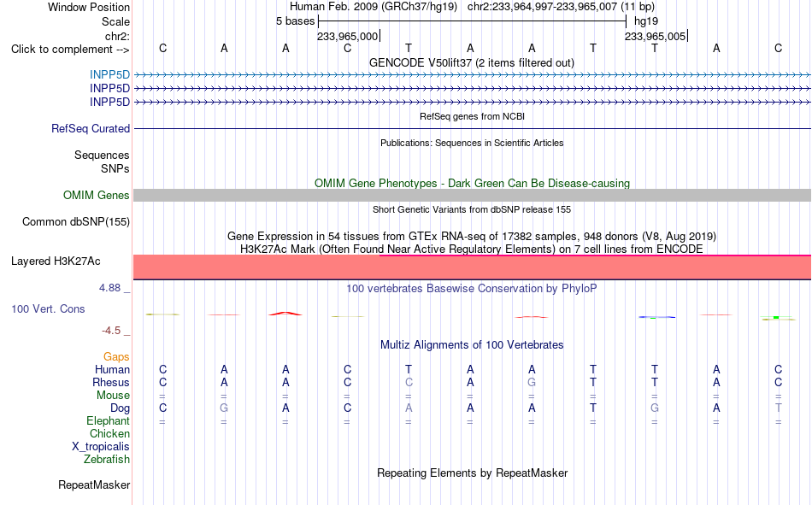Click the tallest red PhyloP conservation peak

click(x=285, y=314)
